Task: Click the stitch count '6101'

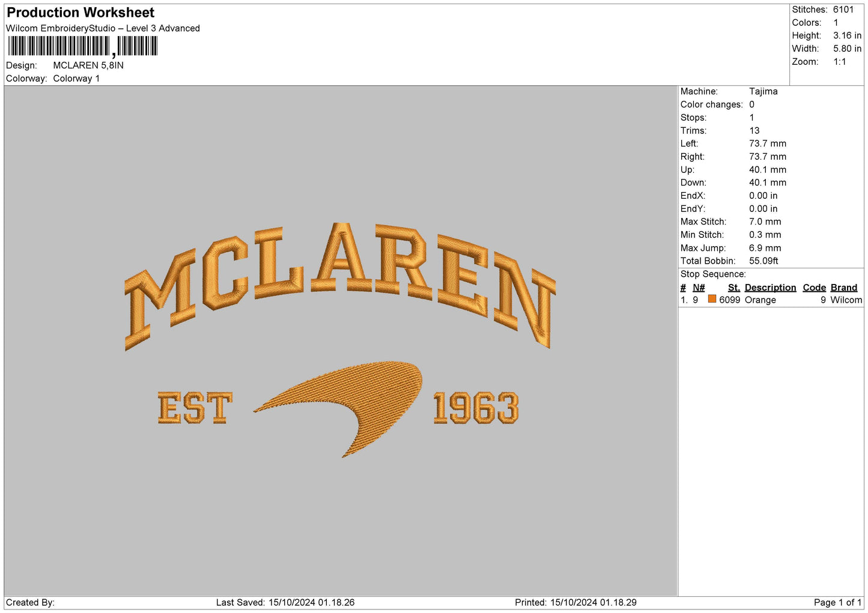Action: (x=843, y=10)
